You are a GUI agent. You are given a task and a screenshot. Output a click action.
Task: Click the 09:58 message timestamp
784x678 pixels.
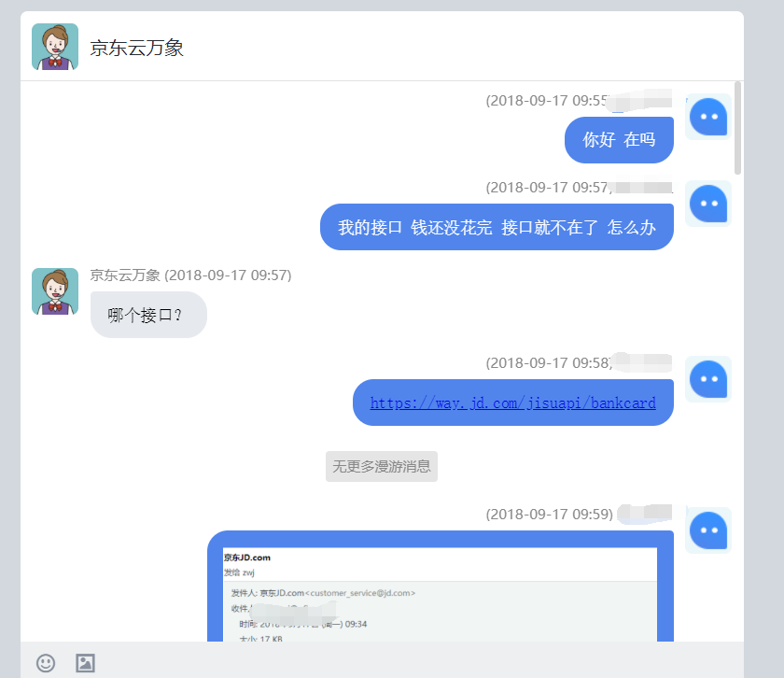point(549,362)
